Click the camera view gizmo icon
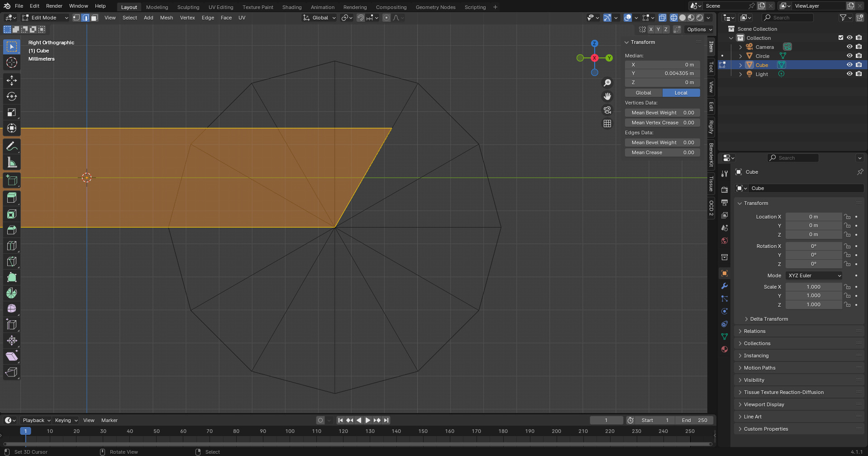Viewport: 868px width, 456px height. tap(607, 110)
